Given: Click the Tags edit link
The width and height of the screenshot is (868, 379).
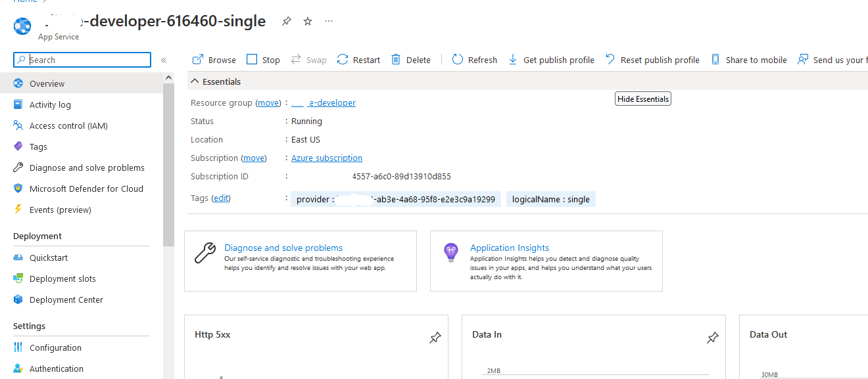Looking at the screenshot, I should [x=221, y=198].
